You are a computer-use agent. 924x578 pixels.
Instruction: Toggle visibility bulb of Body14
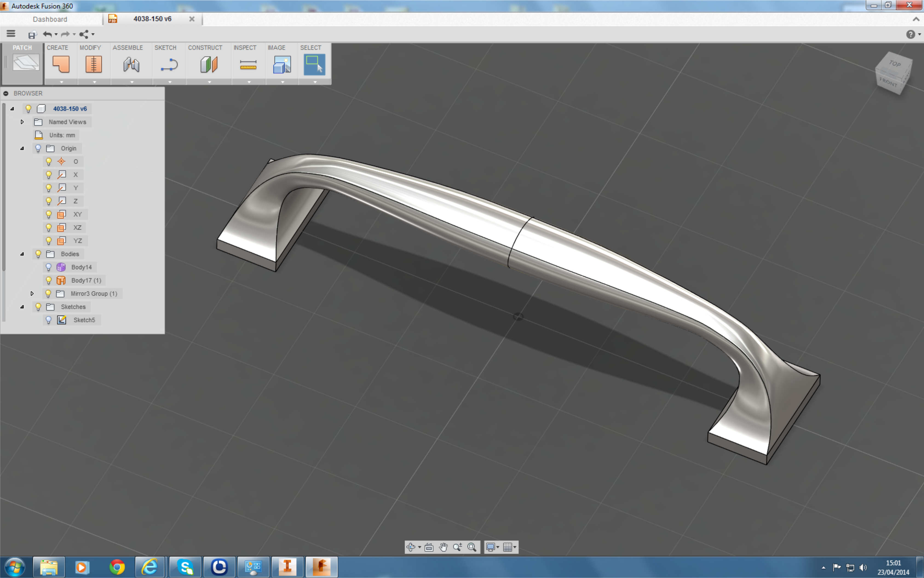tap(48, 267)
